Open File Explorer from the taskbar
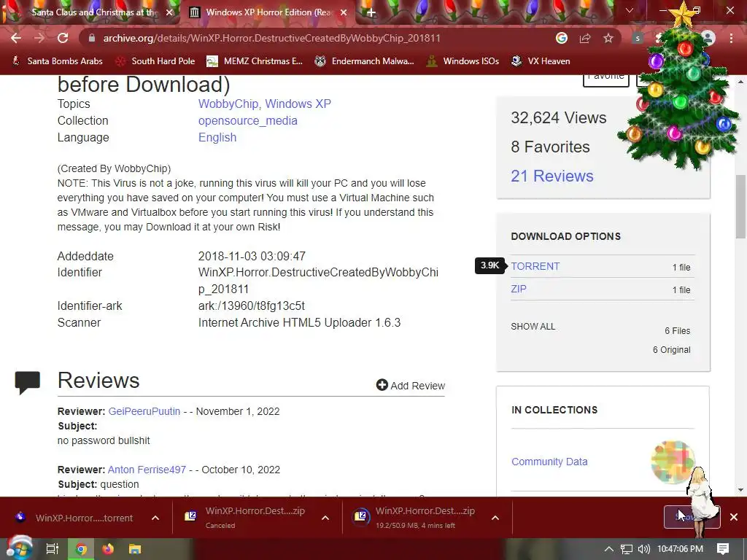 135,549
